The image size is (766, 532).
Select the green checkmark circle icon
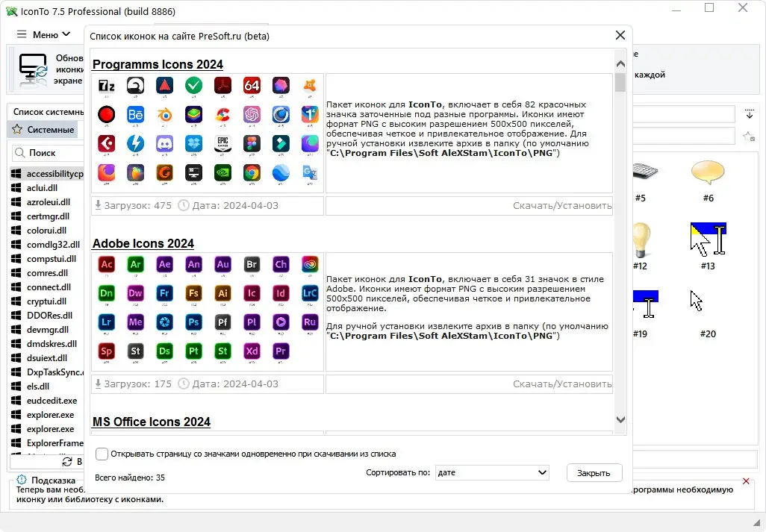[x=193, y=86]
